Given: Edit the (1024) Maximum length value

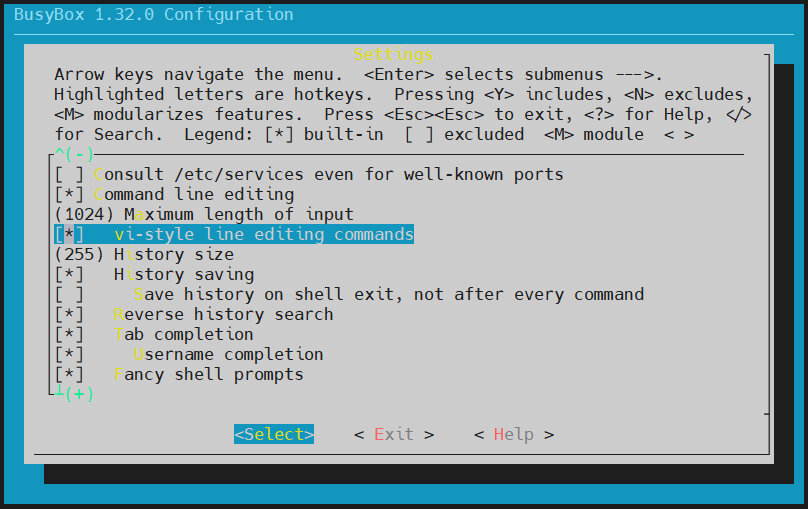Looking at the screenshot, I should pos(84,214).
